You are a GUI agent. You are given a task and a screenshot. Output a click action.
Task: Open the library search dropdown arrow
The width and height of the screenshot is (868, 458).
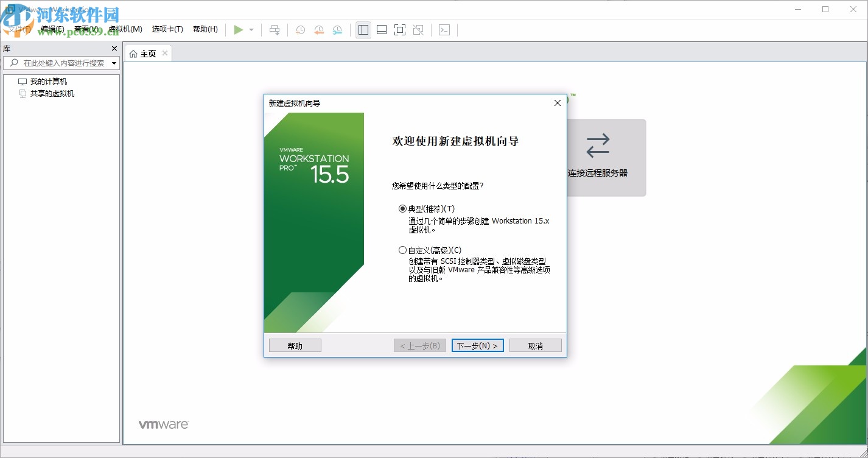[113, 62]
